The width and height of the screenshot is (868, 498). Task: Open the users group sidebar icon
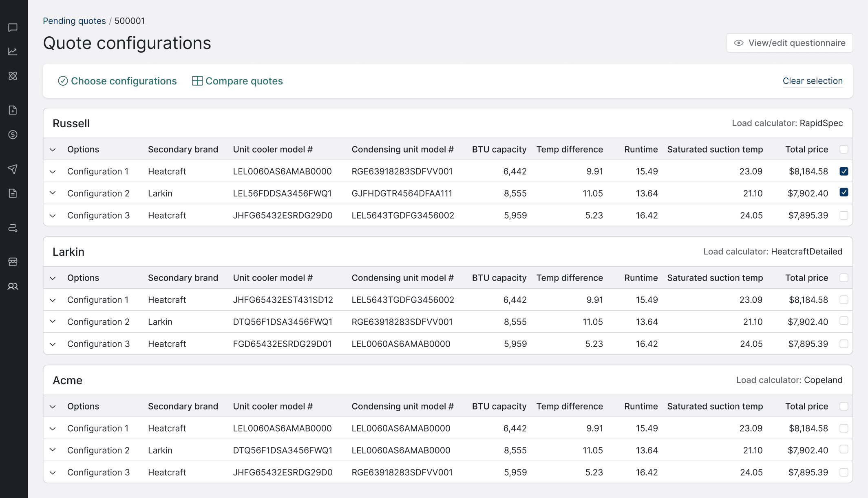[x=13, y=286]
